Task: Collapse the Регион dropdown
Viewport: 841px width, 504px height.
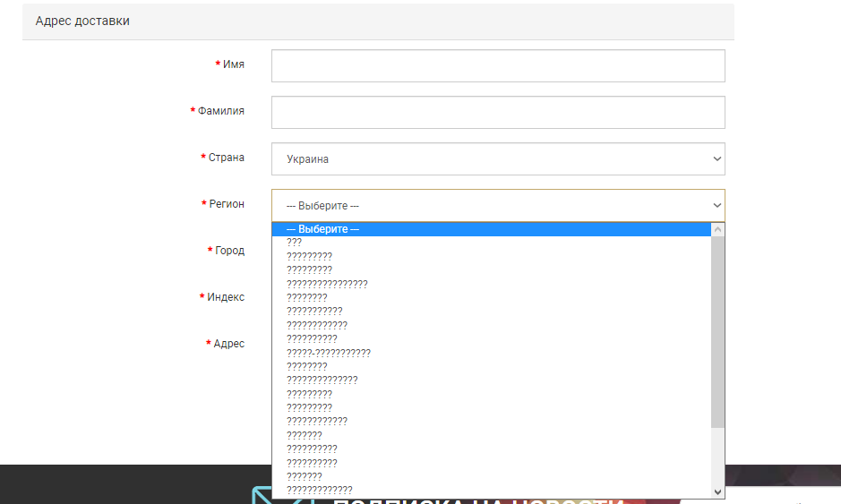Action: coord(498,205)
